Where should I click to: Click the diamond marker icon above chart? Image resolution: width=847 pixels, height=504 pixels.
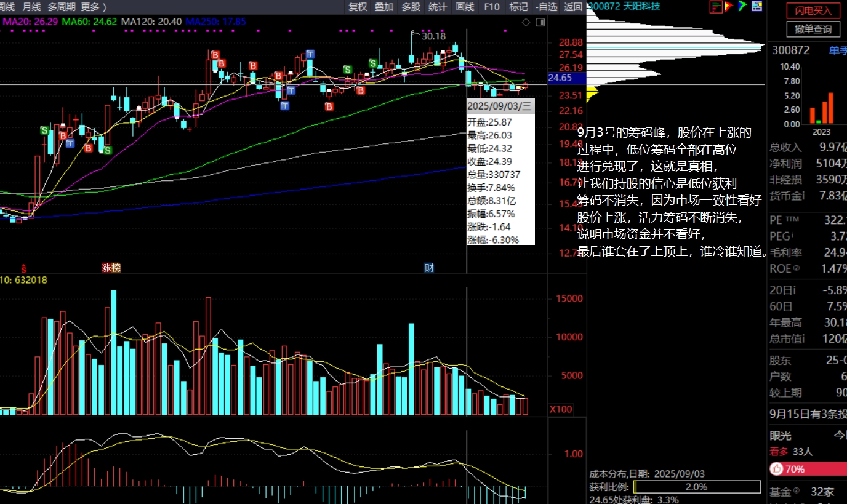[x=526, y=22]
